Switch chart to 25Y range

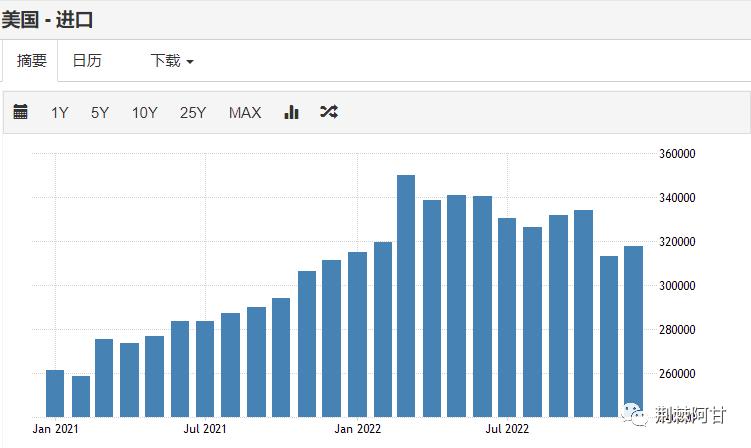[x=193, y=112]
